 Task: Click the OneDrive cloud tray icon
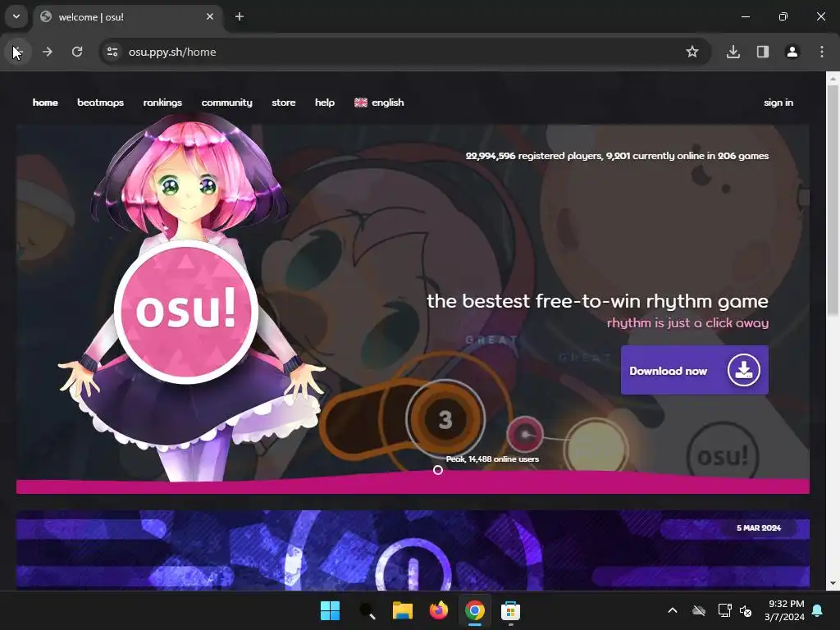pyautogui.click(x=699, y=610)
